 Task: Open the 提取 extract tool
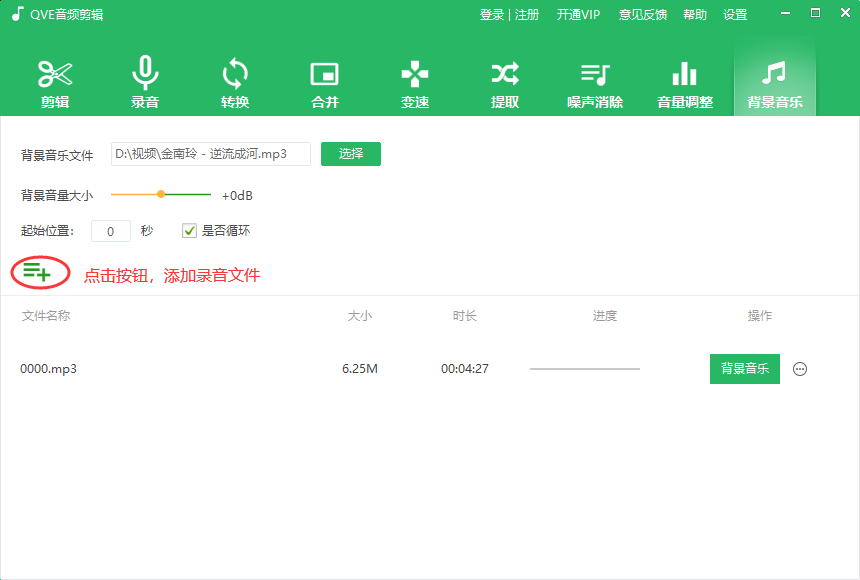pos(505,85)
